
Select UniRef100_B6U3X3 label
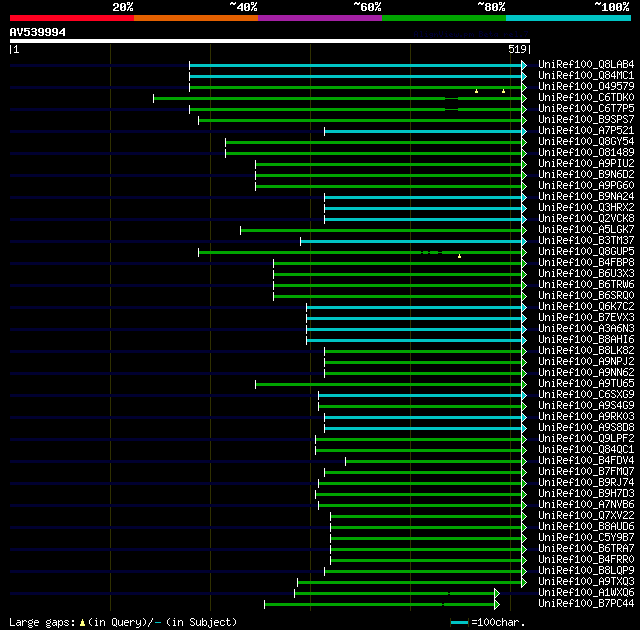click(586, 274)
